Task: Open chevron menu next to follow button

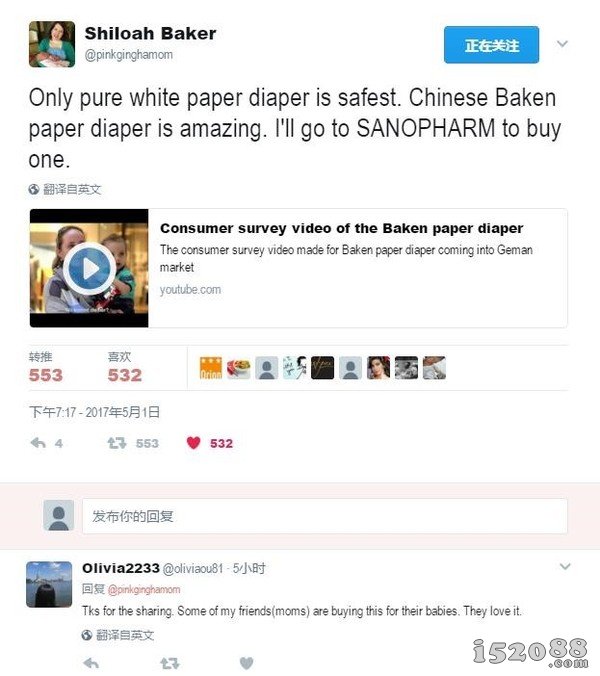Action: pyautogui.click(x=562, y=44)
